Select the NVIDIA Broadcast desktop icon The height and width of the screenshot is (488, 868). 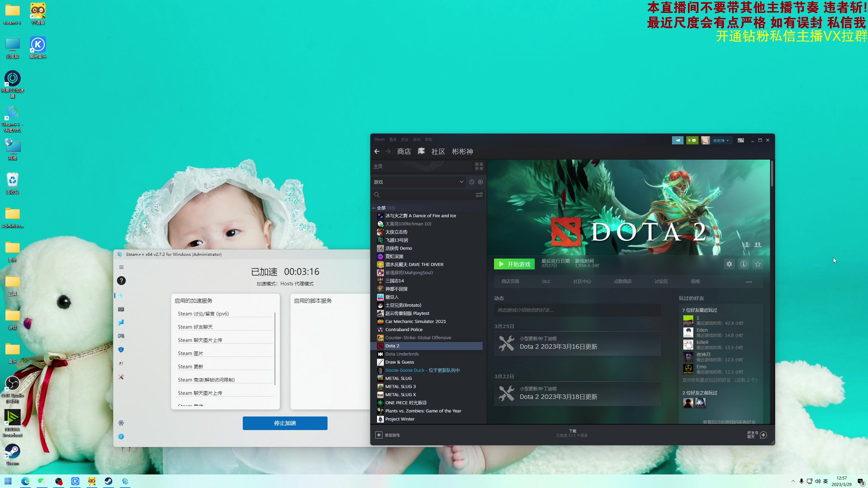pyautogui.click(x=13, y=423)
